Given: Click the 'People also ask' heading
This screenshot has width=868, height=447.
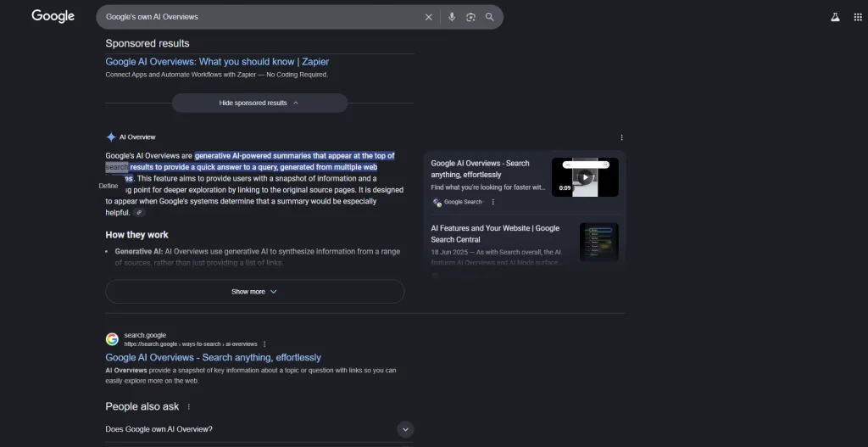Looking at the screenshot, I should [x=142, y=406].
